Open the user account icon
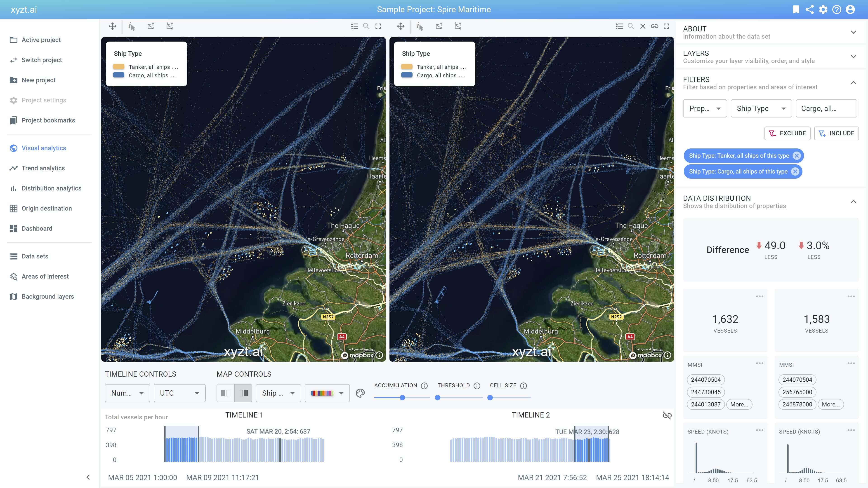868x488 pixels. click(850, 9)
